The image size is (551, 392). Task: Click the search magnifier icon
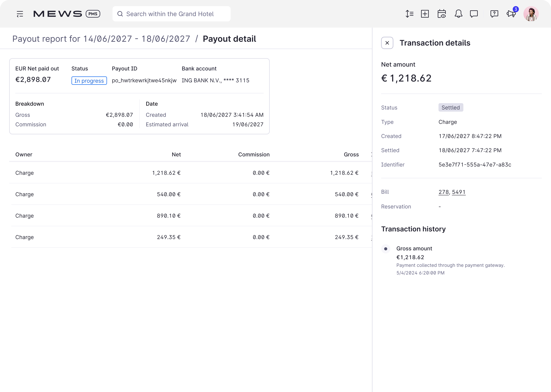coord(120,14)
